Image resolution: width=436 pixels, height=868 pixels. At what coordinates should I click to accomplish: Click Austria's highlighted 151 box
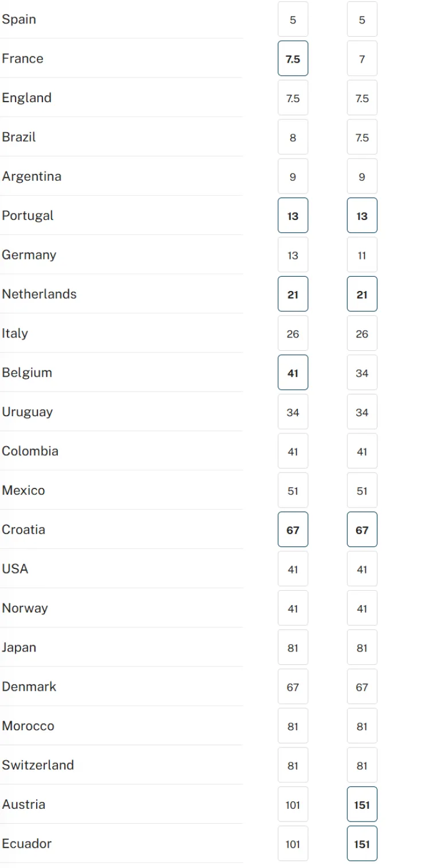[x=362, y=804]
